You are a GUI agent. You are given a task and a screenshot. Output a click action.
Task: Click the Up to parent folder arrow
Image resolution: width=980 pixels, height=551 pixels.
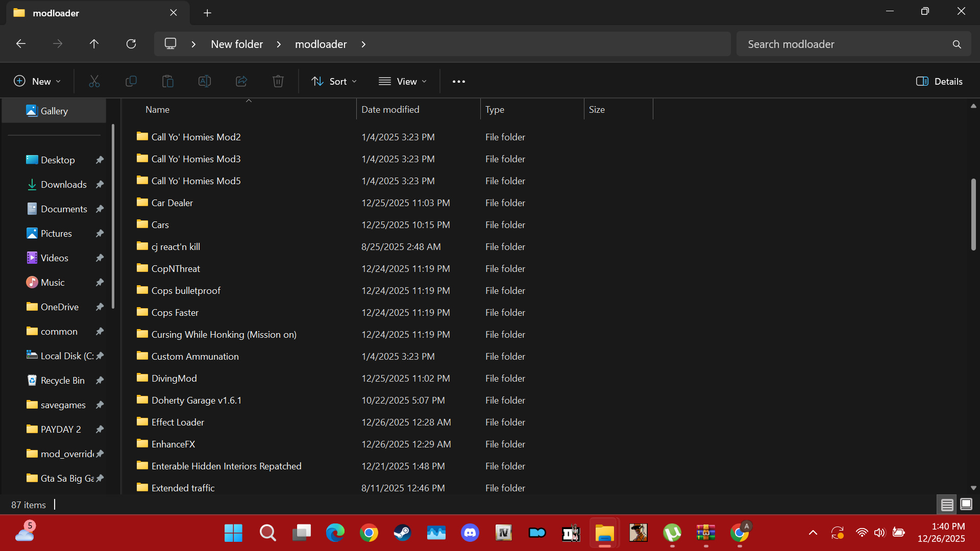pyautogui.click(x=94, y=44)
